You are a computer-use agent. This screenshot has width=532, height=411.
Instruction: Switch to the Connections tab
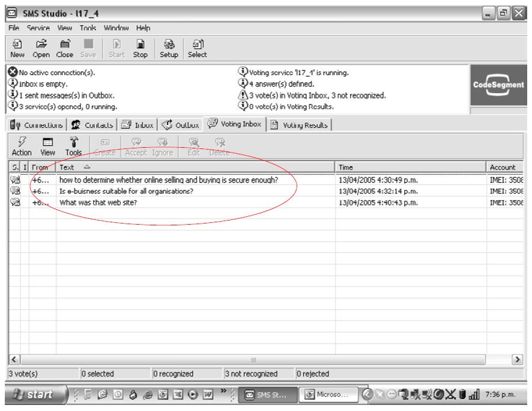(36, 125)
